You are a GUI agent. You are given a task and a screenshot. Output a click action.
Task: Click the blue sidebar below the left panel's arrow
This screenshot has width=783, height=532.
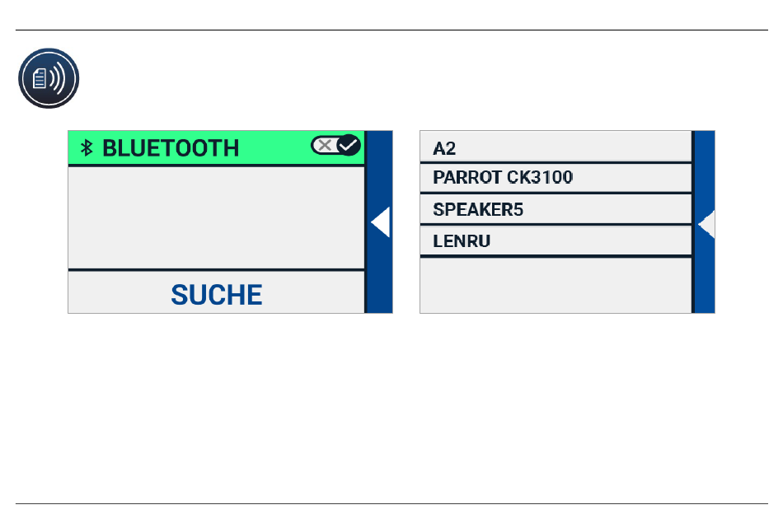pos(378,276)
